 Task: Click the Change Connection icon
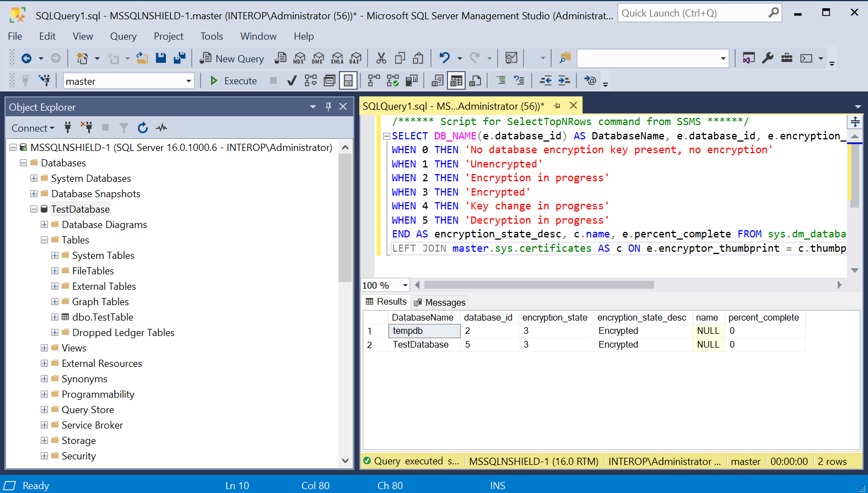tap(45, 80)
